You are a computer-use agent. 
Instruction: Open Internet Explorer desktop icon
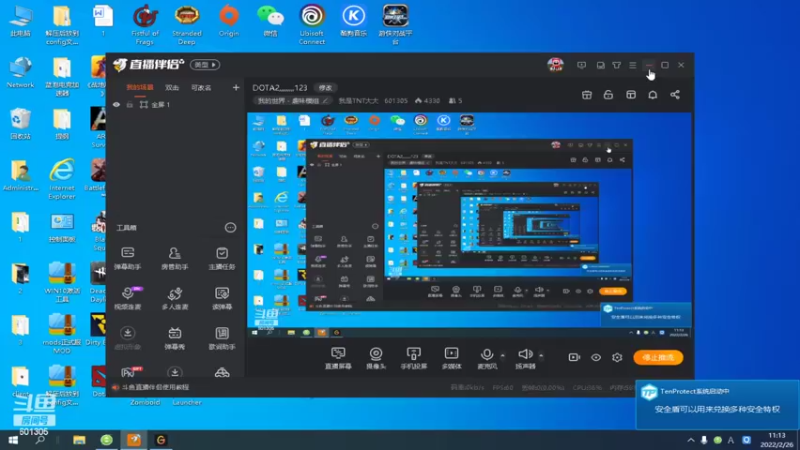click(x=62, y=179)
